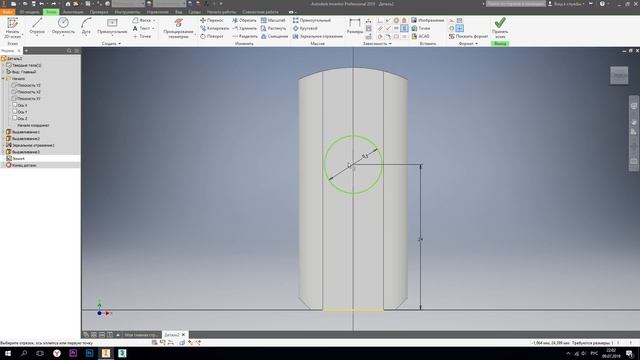Select Выдавливание3 in the browser
The height and width of the screenshot is (360, 640).
pyautogui.click(x=26, y=152)
